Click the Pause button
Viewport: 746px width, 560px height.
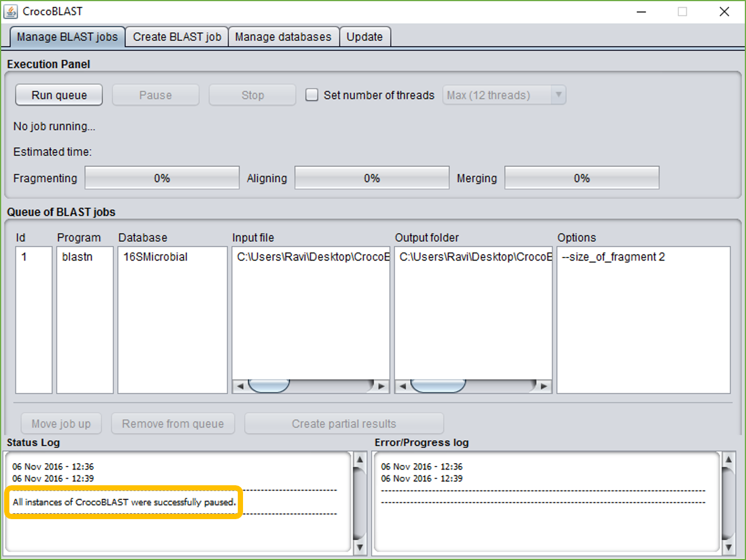pyautogui.click(x=155, y=95)
